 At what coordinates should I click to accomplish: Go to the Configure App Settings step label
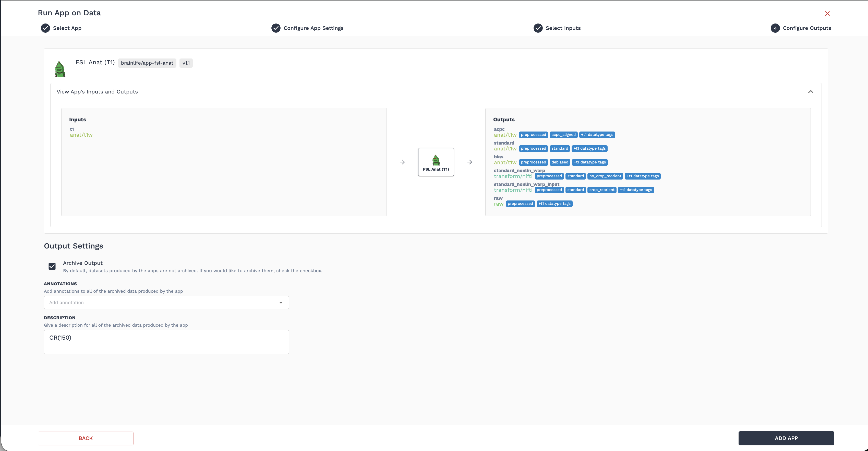pyautogui.click(x=313, y=28)
